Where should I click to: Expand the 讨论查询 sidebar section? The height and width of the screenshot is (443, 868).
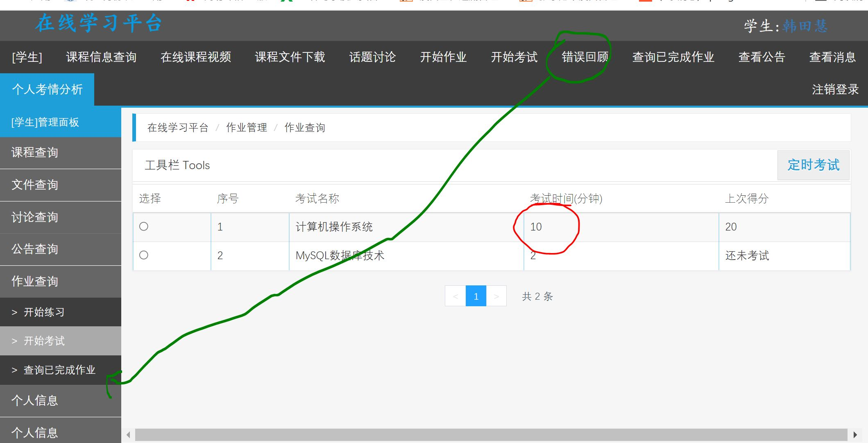coord(35,217)
